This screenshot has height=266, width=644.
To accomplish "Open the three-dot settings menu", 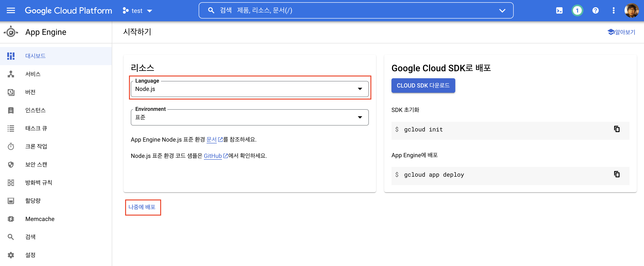I will point(613,10).
